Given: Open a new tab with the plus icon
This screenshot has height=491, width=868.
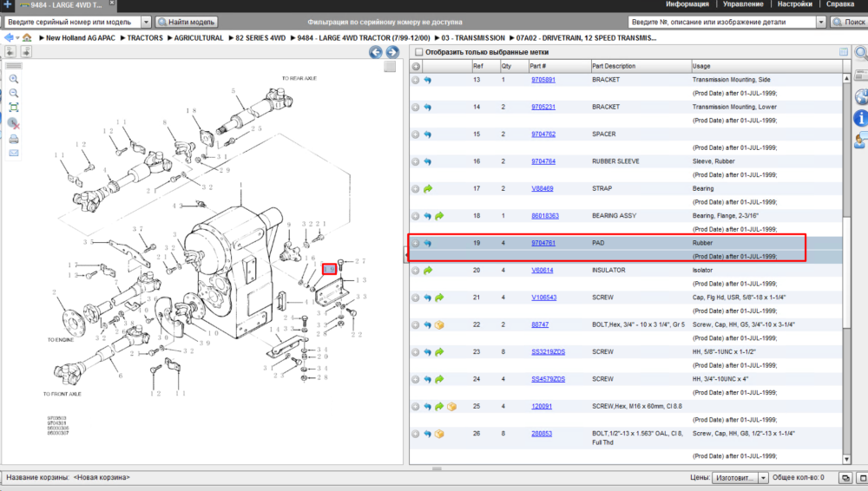Looking at the screenshot, I should 7,3.
